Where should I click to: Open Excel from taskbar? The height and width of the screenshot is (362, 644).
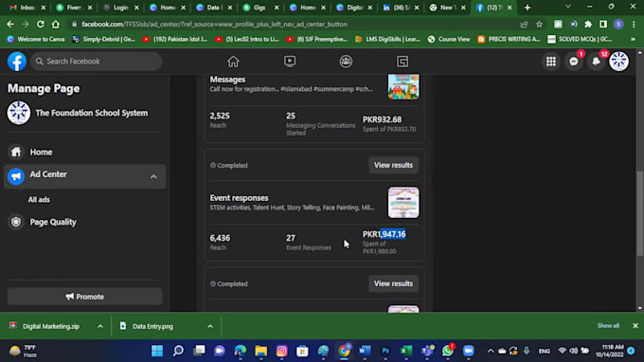coord(406,351)
